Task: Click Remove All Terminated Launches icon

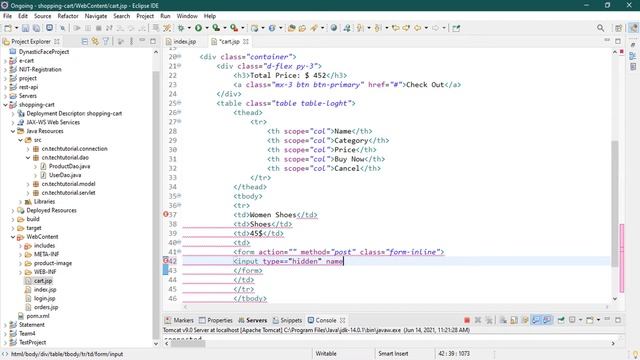Action: click(489, 320)
